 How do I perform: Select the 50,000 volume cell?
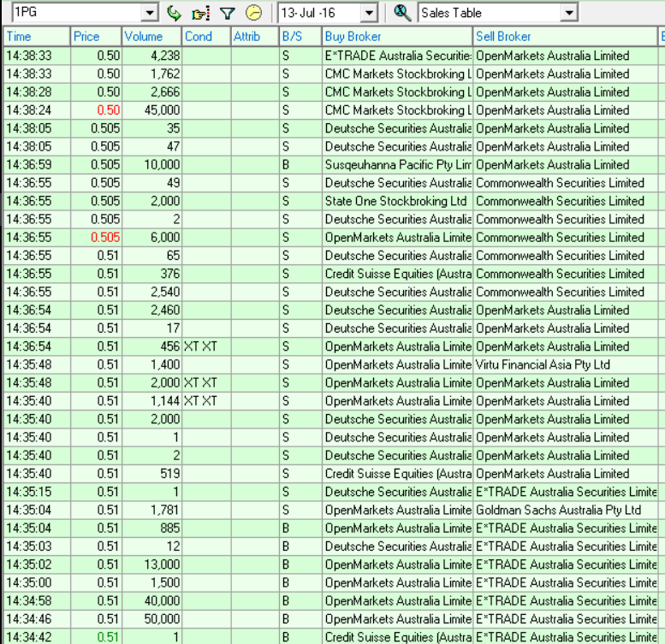(151, 618)
